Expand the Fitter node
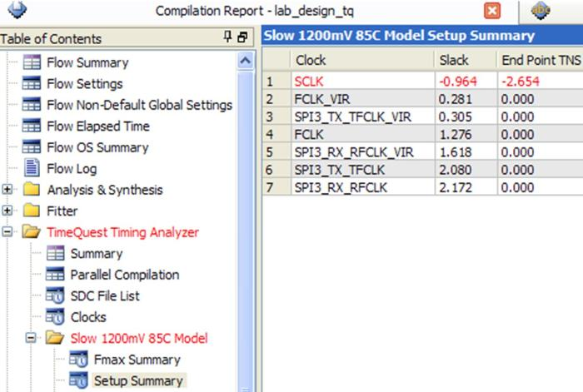This screenshot has height=392, width=583. click(x=7, y=211)
